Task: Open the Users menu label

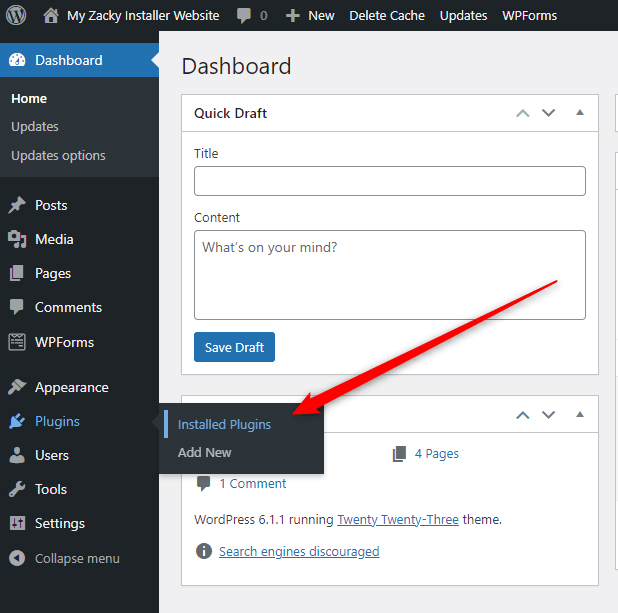Action: tap(52, 455)
